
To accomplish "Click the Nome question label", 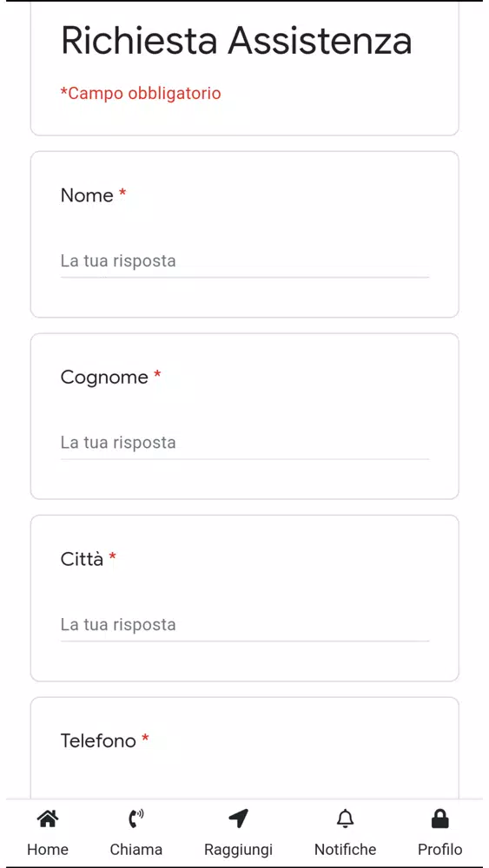I will point(87,195).
